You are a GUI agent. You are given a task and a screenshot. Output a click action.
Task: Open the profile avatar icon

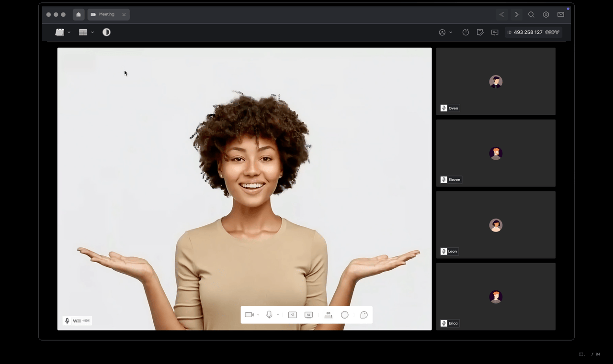point(442,33)
